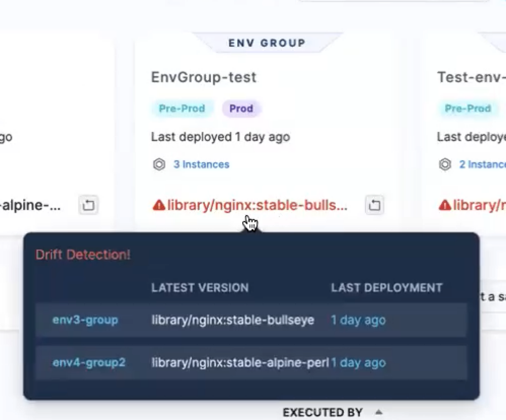Click the ENV GROUP badge
The height and width of the screenshot is (420, 506).
coord(267,43)
